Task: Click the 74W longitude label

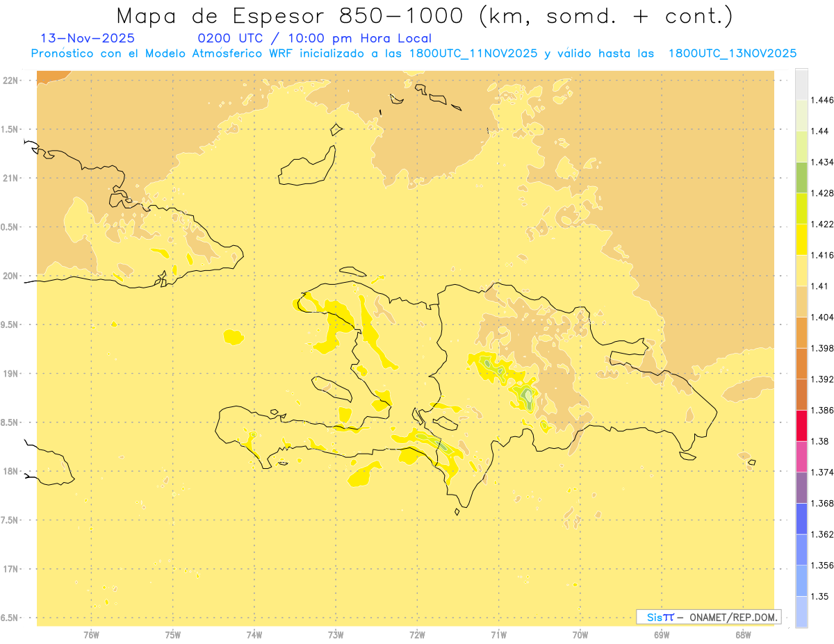Action: click(254, 634)
